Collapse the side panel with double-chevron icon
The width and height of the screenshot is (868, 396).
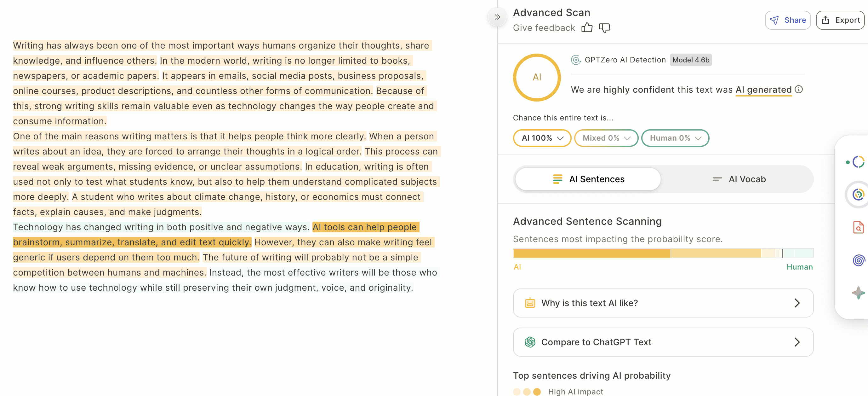click(497, 17)
